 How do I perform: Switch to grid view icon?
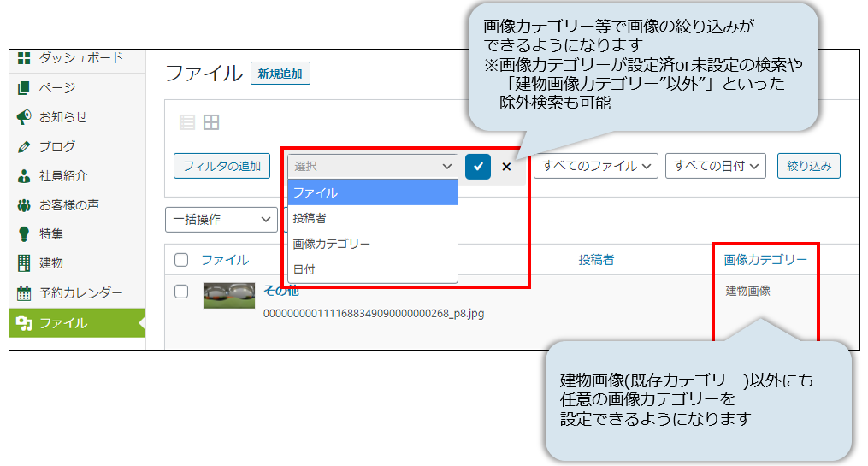click(x=211, y=122)
